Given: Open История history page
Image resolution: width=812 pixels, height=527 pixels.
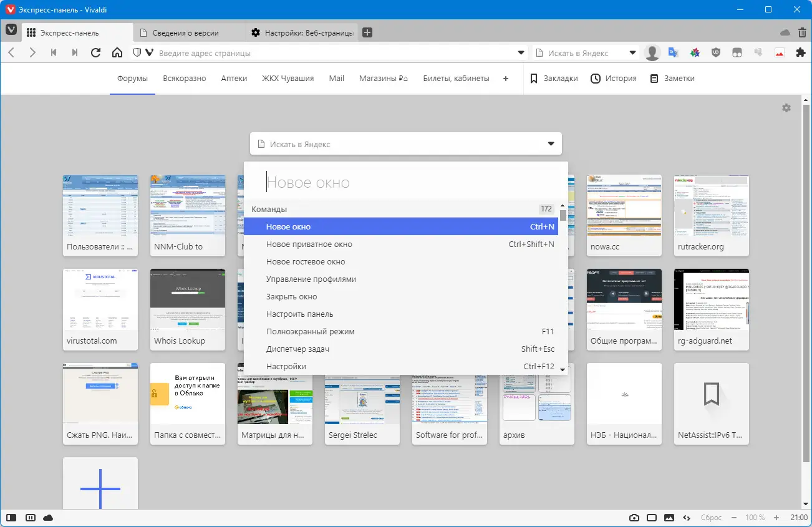Looking at the screenshot, I should click(613, 79).
